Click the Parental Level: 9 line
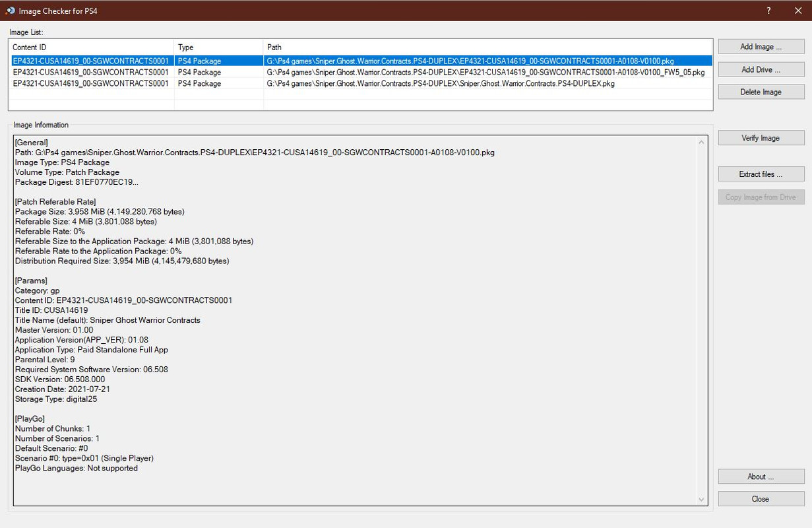 click(45, 360)
